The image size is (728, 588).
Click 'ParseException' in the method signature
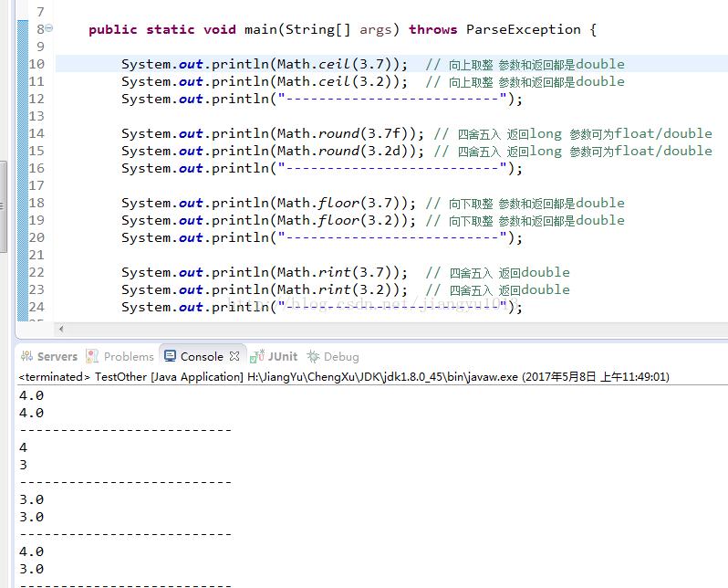[x=524, y=29]
